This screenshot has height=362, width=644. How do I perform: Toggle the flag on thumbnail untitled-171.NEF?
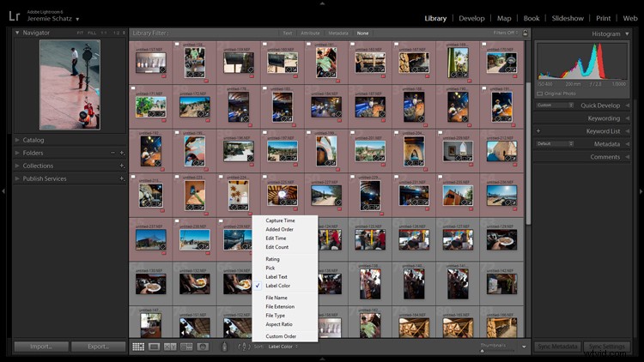(x=133, y=87)
